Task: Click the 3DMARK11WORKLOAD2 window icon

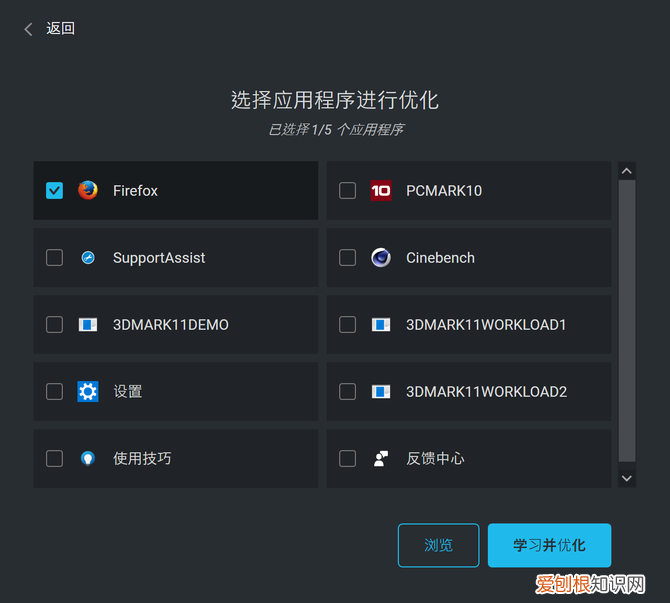Action: click(x=381, y=391)
